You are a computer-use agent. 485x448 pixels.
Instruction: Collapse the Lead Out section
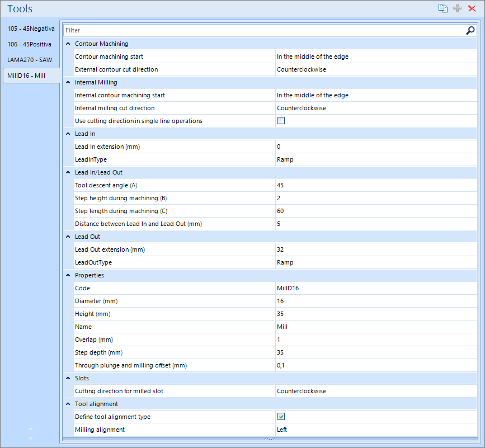68,237
